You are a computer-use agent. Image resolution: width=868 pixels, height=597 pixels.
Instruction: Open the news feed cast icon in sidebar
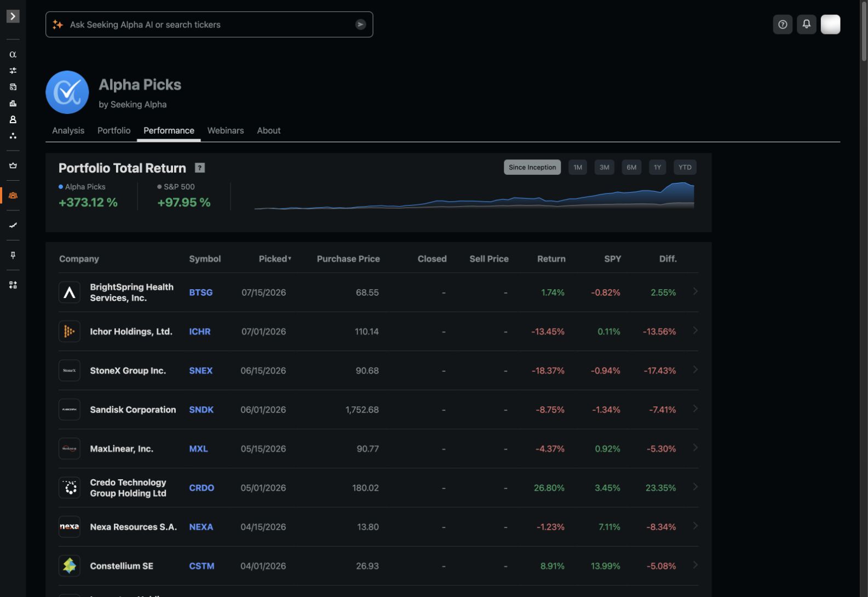tap(13, 87)
